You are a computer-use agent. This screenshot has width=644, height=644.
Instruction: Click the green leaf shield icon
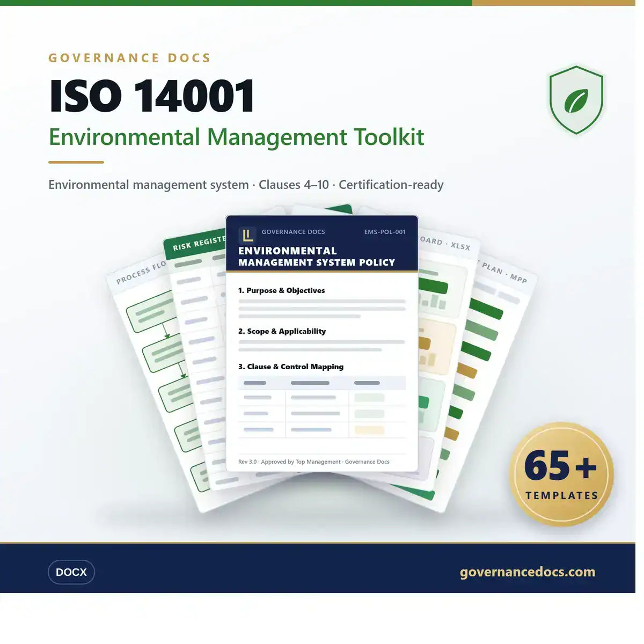[576, 100]
